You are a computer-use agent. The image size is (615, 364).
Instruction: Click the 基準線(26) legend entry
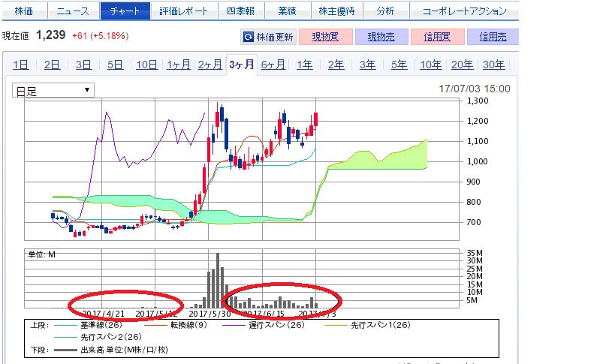coord(88,325)
